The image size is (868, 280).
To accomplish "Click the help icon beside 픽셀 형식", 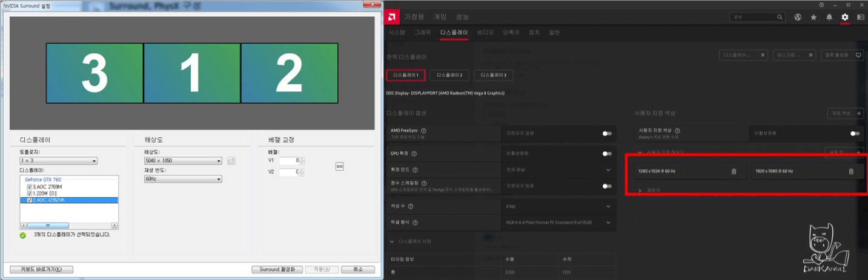I will (x=414, y=222).
